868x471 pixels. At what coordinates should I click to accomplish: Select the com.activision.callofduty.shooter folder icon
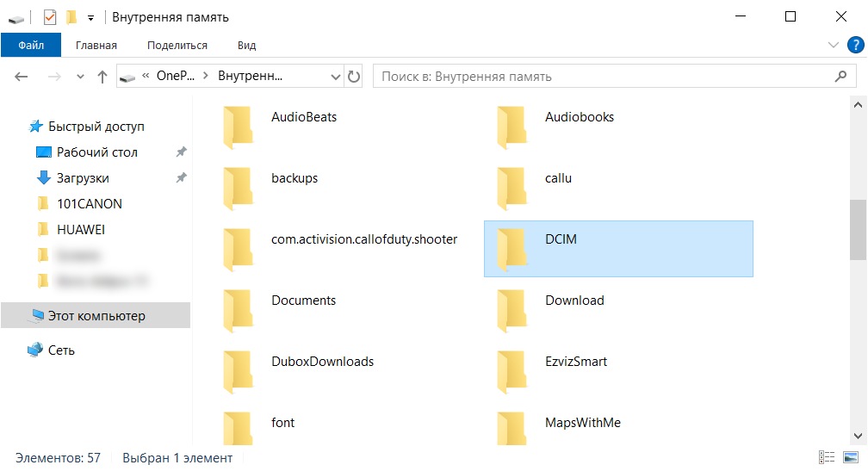pyautogui.click(x=239, y=250)
